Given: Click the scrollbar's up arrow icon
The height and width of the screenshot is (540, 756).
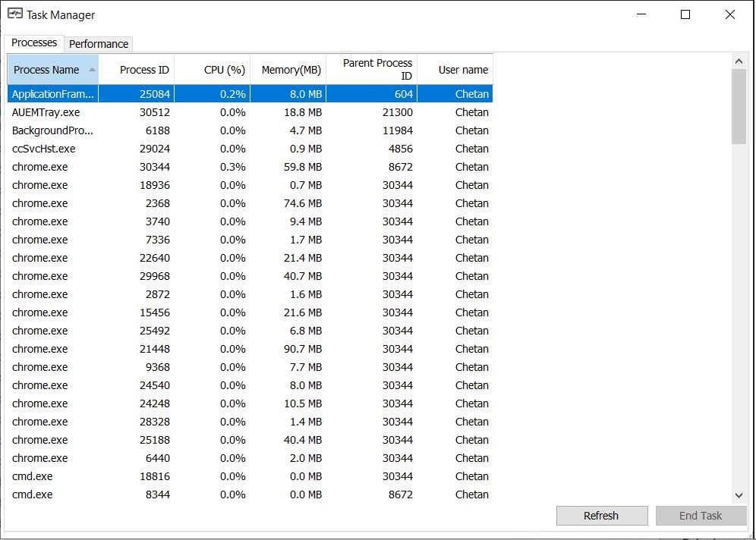Looking at the screenshot, I should click(739, 61).
